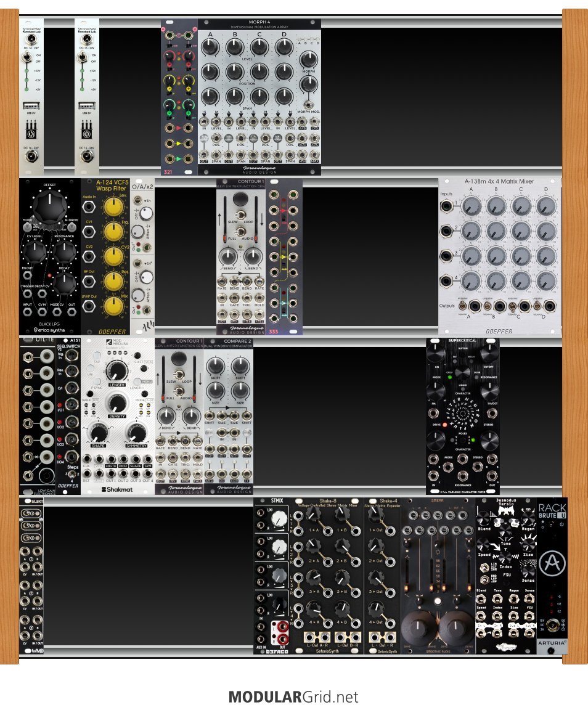Flip the LIM/DST/SHM switch on Desmodus Versio
The width and height of the screenshot is (588, 710).
click(484, 567)
